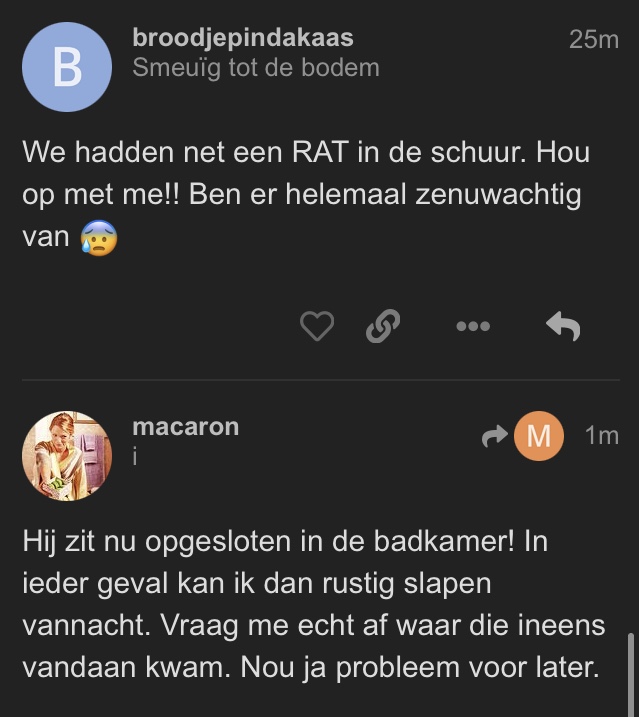639x717 pixels.
Task: Open macaron's profile picture
Action: coord(67,456)
